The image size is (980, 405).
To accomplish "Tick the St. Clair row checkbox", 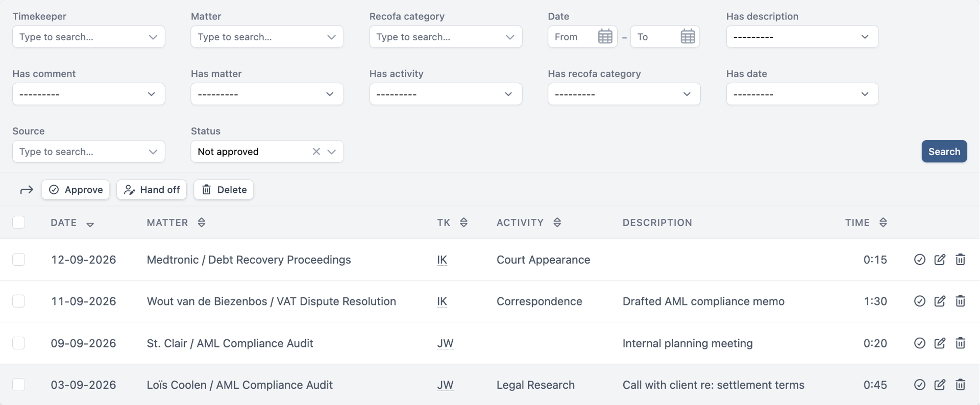I will 19,343.
